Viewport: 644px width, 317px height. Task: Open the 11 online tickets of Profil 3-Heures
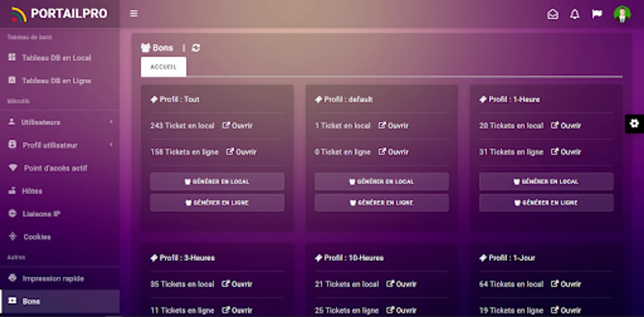coord(237,310)
